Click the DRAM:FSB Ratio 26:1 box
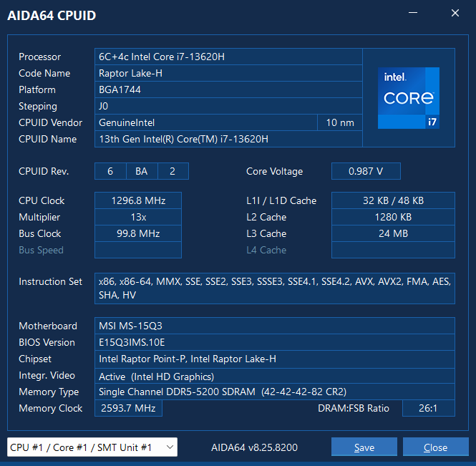The image size is (476, 466). pyautogui.click(x=428, y=408)
